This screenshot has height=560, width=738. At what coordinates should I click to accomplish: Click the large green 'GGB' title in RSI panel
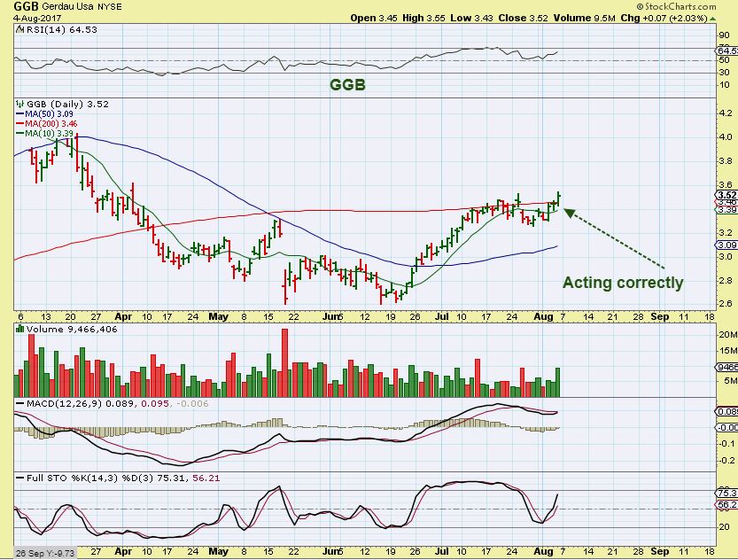point(347,85)
